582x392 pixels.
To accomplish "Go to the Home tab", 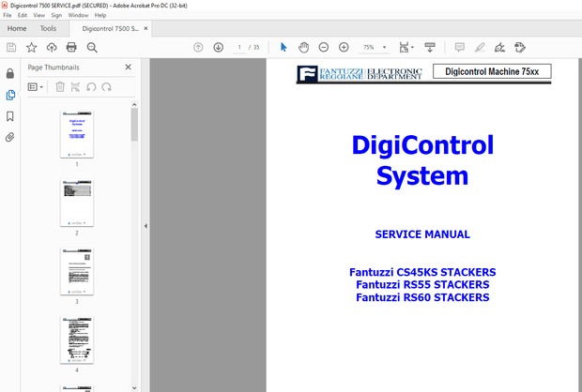I will pyautogui.click(x=17, y=29).
